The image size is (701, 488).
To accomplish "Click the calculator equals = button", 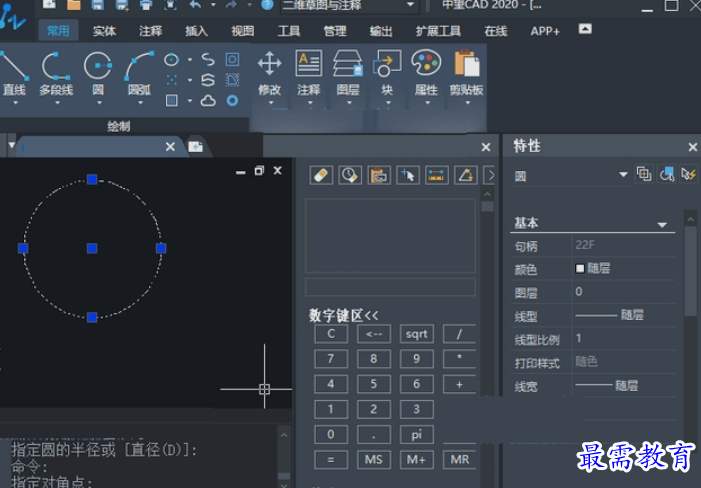I will pyautogui.click(x=331, y=459).
